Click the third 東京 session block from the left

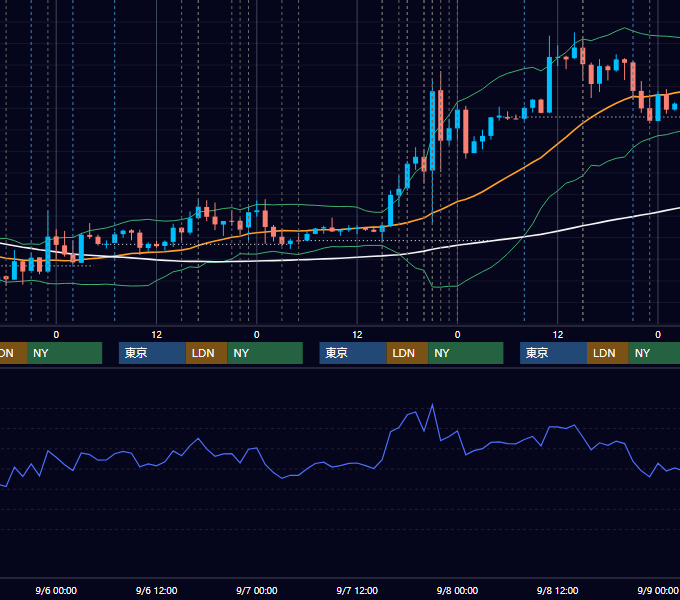553,353
